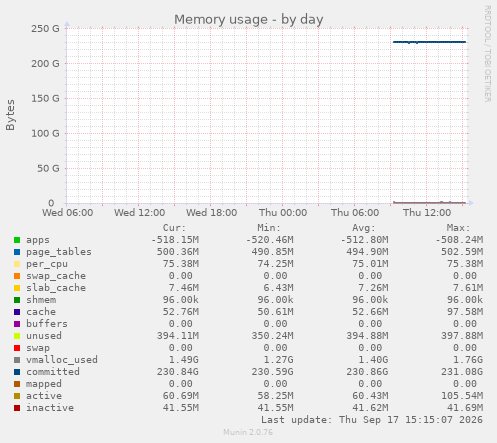
Task: Click the inactive legend label
Action: pos(50,408)
